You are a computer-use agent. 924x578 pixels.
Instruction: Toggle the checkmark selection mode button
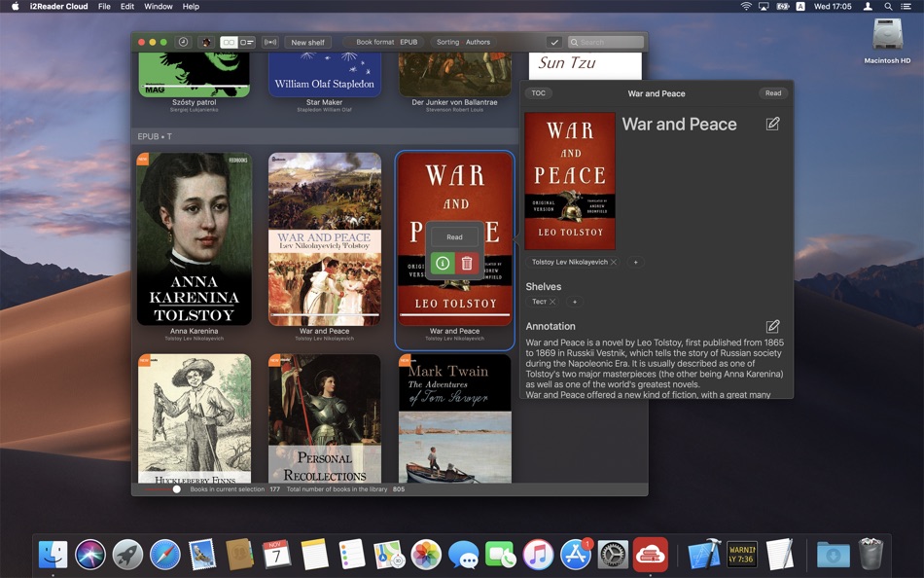point(553,42)
